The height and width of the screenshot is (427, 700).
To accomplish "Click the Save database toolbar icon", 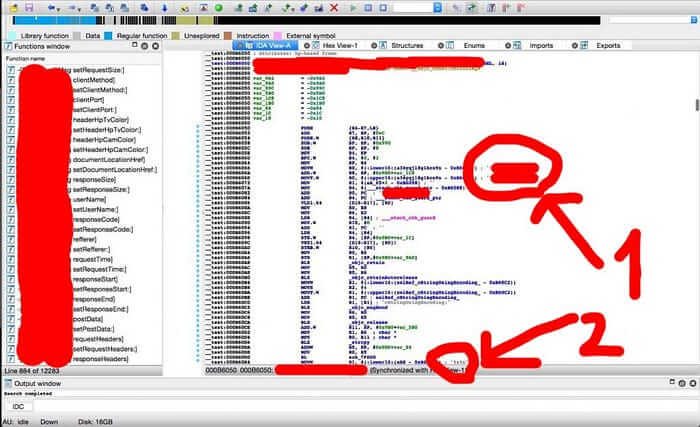I will [29, 7].
